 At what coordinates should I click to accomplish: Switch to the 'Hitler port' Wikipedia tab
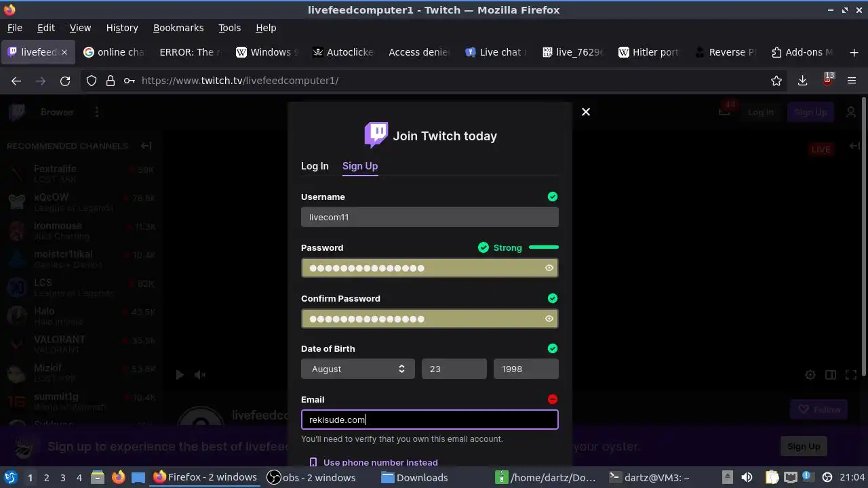point(648,52)
